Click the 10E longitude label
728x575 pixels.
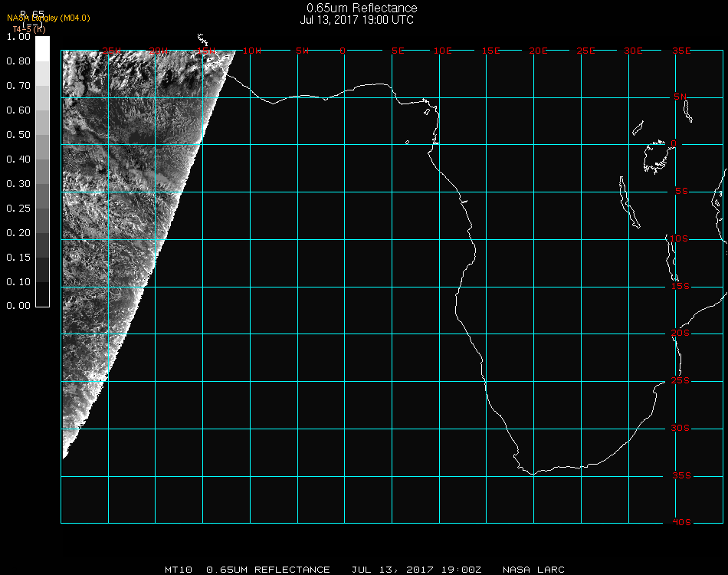(x=442, y=51)
